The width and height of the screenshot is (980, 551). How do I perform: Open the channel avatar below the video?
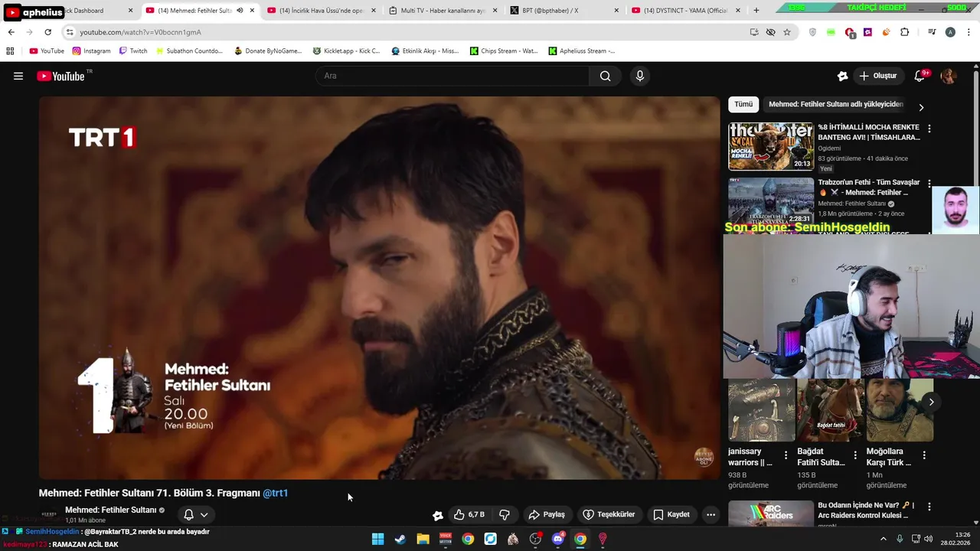coord(48,514)
